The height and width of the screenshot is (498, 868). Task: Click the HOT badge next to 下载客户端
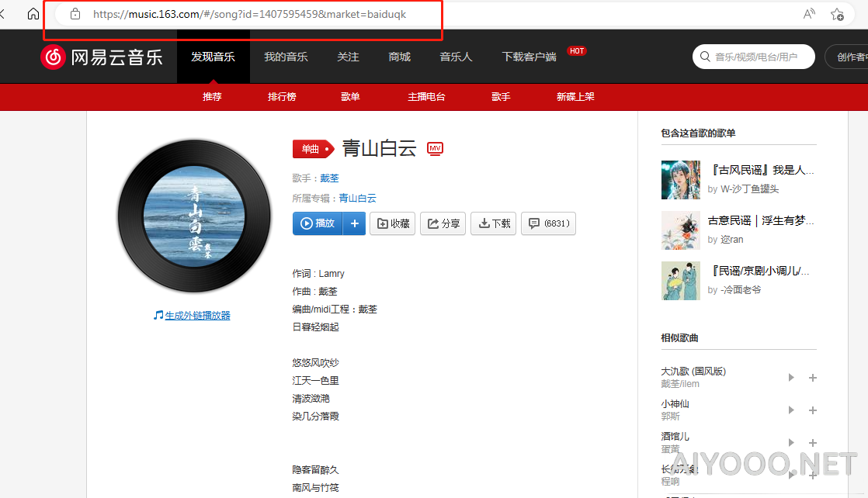click(577, 51)
